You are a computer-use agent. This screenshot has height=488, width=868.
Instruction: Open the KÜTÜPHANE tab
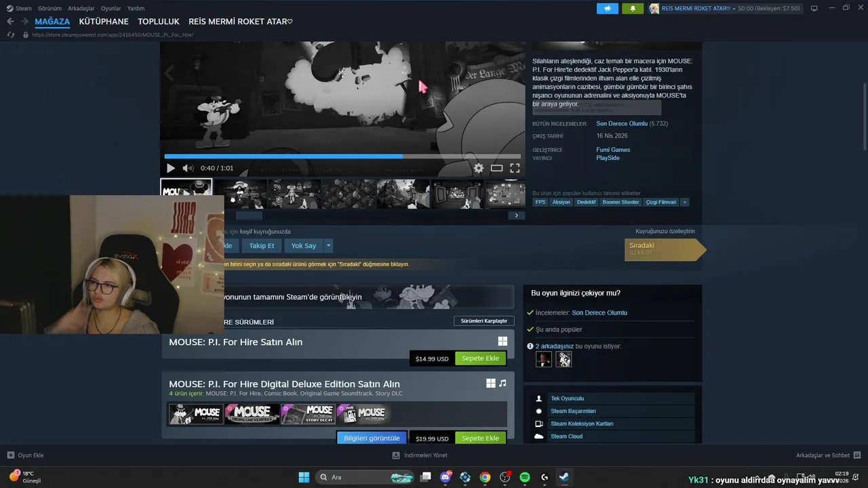coord(104,22)
